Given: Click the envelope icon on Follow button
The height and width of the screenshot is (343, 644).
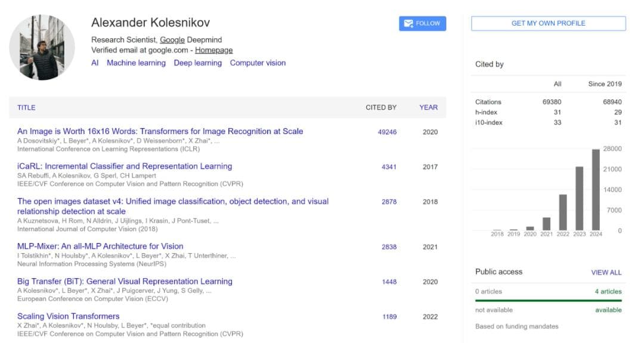Looking at the screenshot, I should [x=408, y=24].
